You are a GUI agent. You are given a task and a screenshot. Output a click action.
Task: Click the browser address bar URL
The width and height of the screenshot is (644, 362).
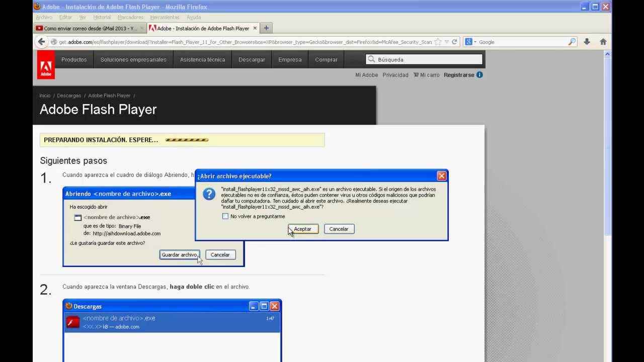246,42
